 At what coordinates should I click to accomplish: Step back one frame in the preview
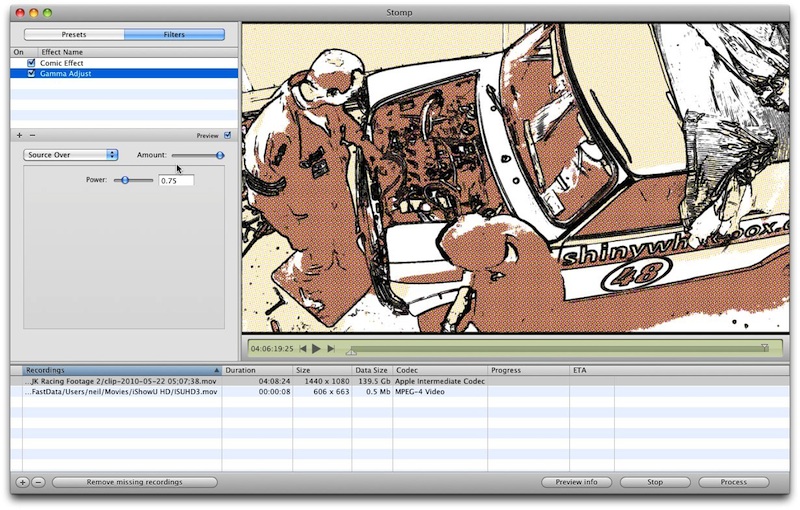click(x=302, y=349)
